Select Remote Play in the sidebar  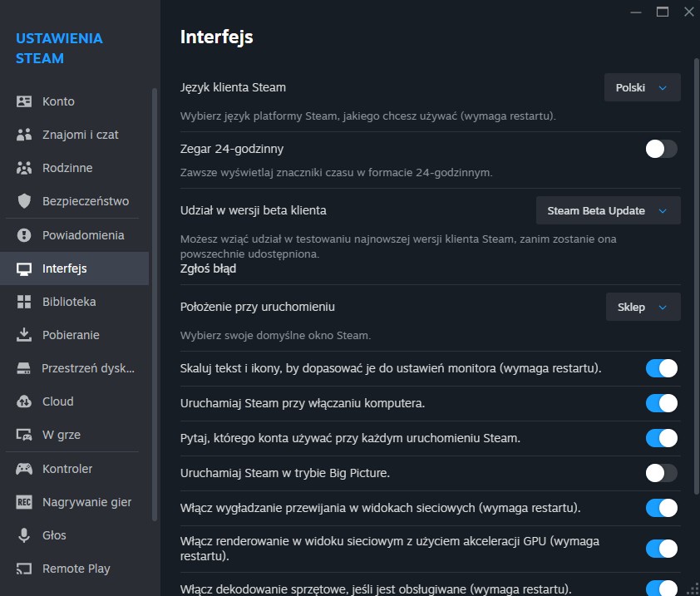click(76, 569)
